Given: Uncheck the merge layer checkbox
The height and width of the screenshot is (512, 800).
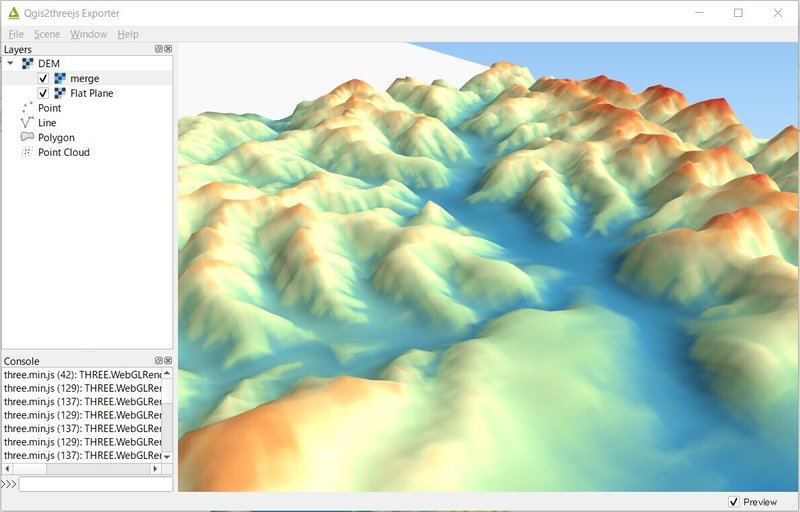Looking at the screenshot, I should coord(43,79).
